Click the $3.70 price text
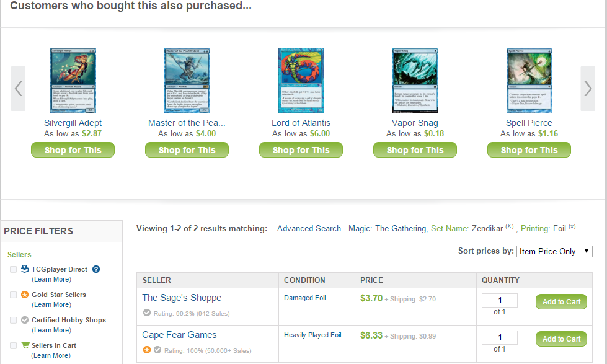Image resolution: width=607 pixels, height=364 pixels. click(371, 298)
